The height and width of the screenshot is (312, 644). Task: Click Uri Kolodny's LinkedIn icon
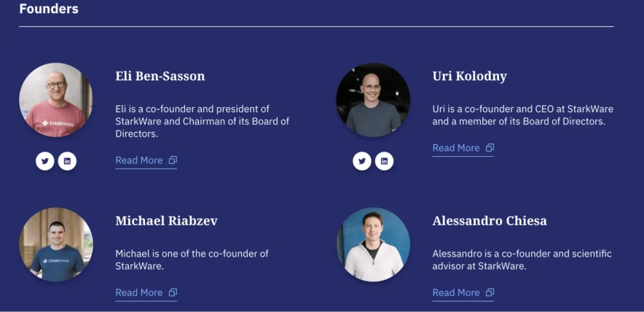pyautogui.click(x=384, y=160)
